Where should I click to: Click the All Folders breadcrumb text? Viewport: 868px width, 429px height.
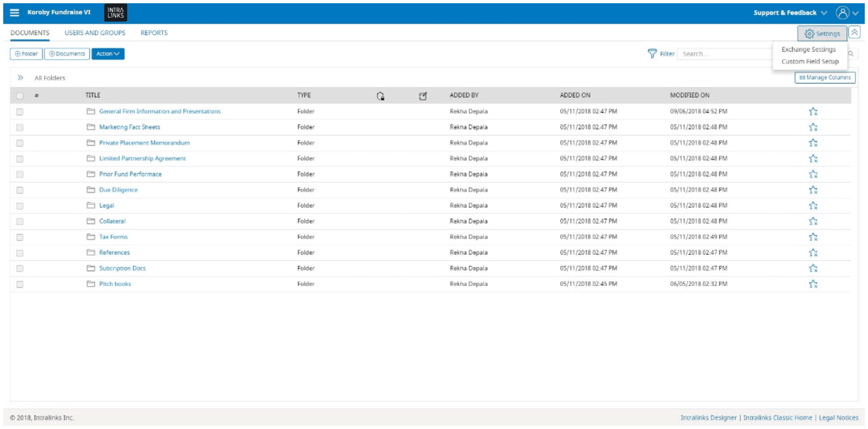(50, 78)
